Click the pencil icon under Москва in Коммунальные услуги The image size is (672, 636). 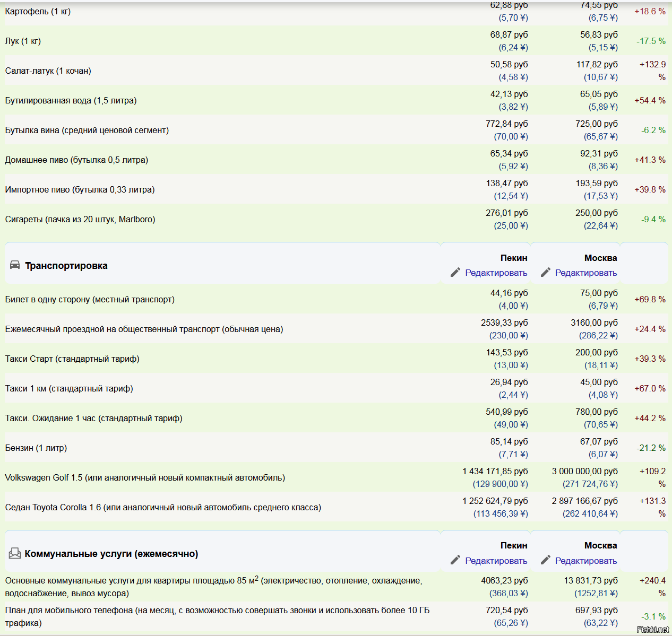coord(545,560)
